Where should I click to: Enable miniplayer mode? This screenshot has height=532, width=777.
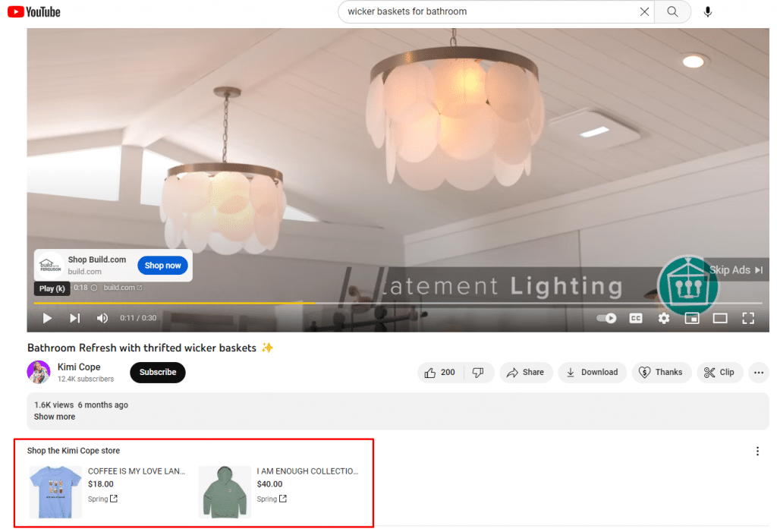coord(691,318)
